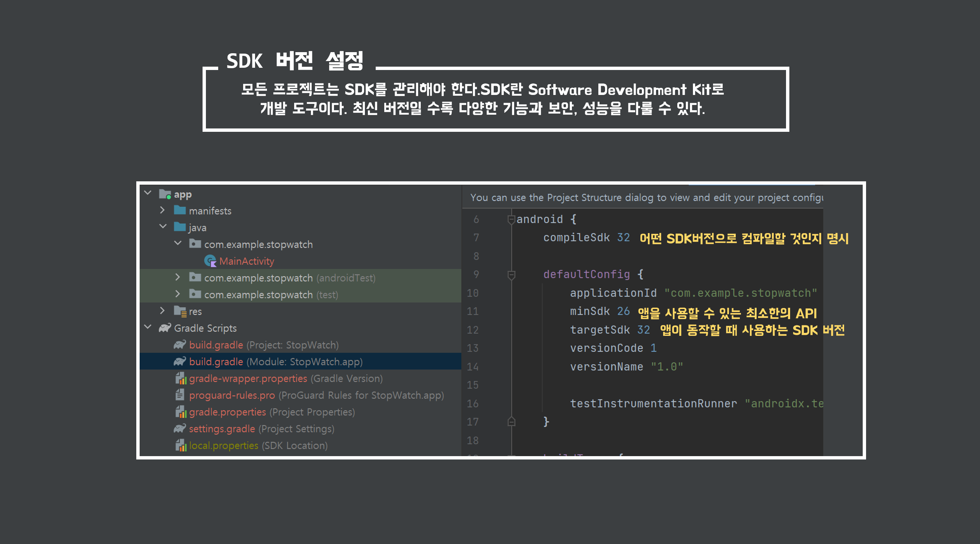Click the compileSdk 32 code line
This screenshot has height=544, width=980.
[x=586, y=238]
